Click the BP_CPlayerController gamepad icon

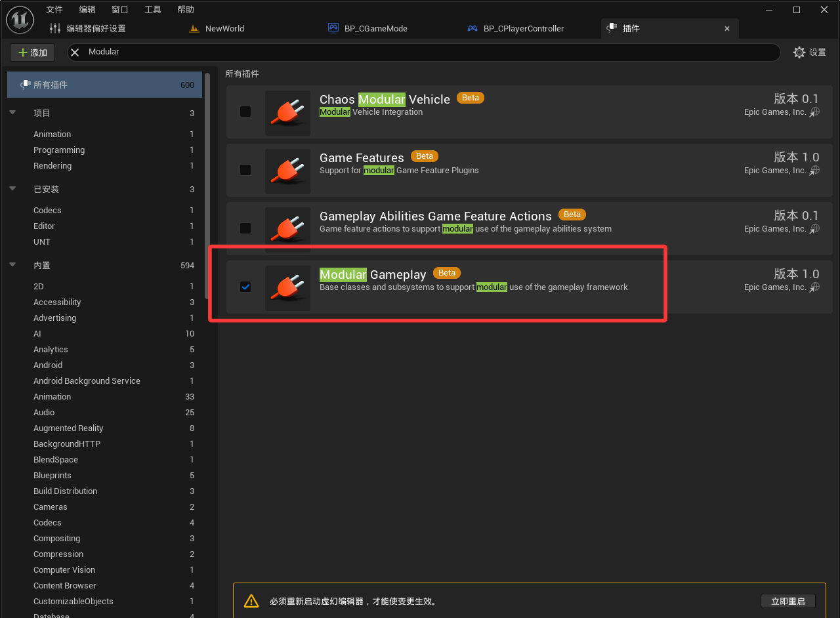[472, 28]
